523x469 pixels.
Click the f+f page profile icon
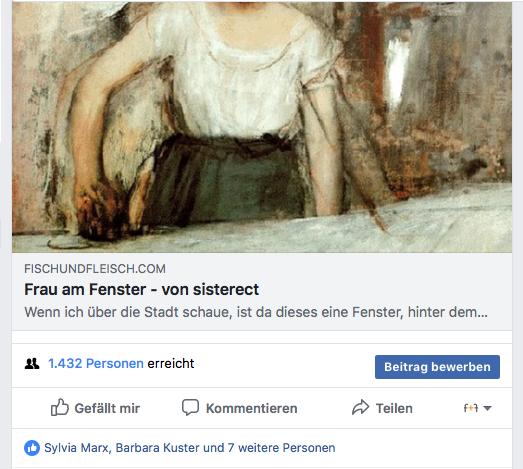471,408
